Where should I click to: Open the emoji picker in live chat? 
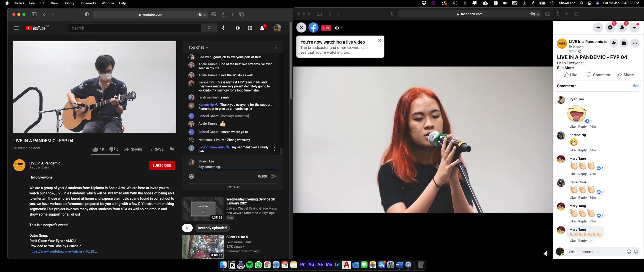coord(191,176)
